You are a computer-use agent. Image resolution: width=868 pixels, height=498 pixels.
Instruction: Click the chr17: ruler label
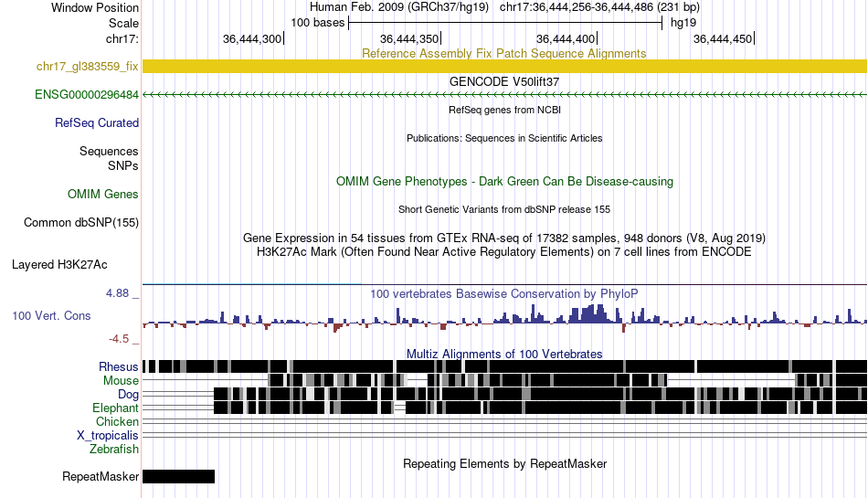coord(122,38)
